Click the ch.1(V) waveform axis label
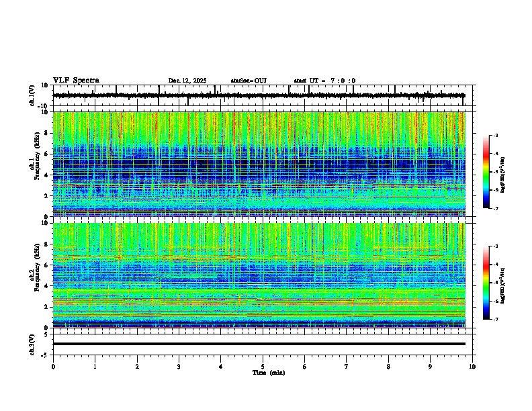 point(32,95)
